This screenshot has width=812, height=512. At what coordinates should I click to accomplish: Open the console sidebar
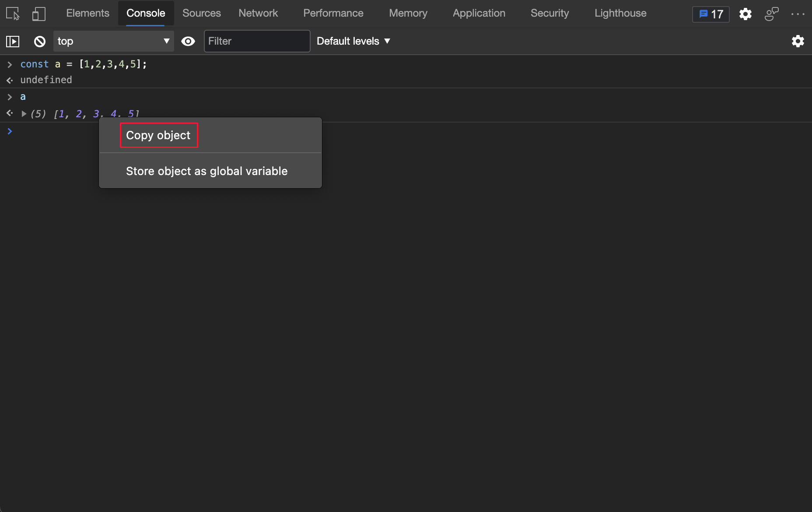pos(13,41)
